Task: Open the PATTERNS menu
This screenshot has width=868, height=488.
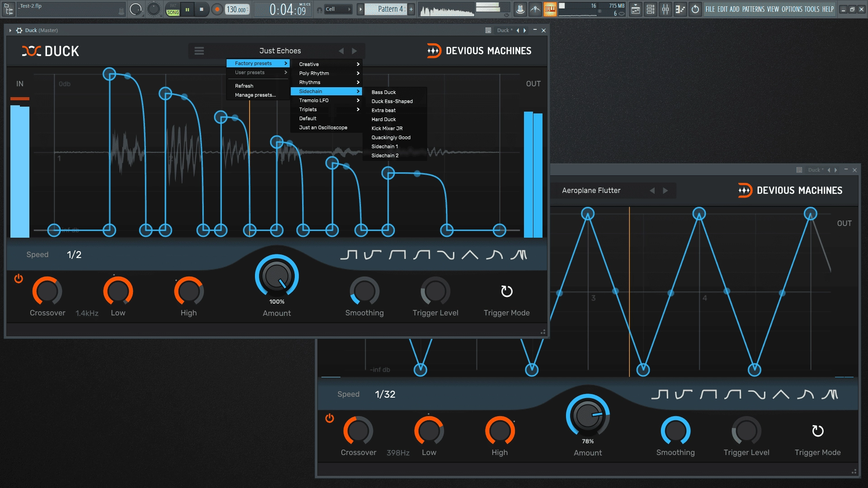Action: click(x=753, y=9)
